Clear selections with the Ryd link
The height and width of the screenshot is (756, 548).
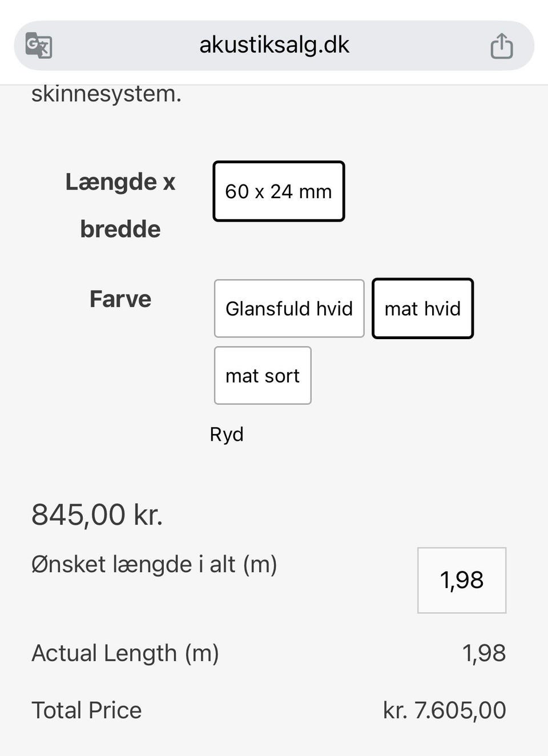pyautogui.click(x=227, y=435)
